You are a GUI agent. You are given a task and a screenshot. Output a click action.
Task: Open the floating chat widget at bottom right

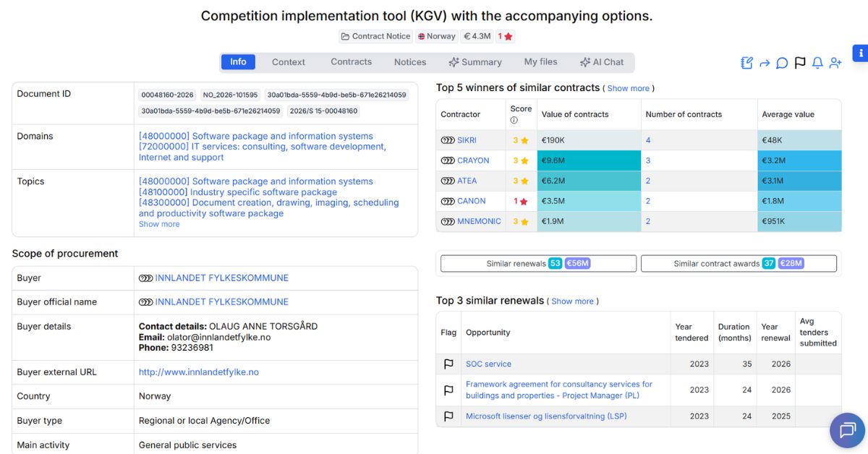(847, 431)
